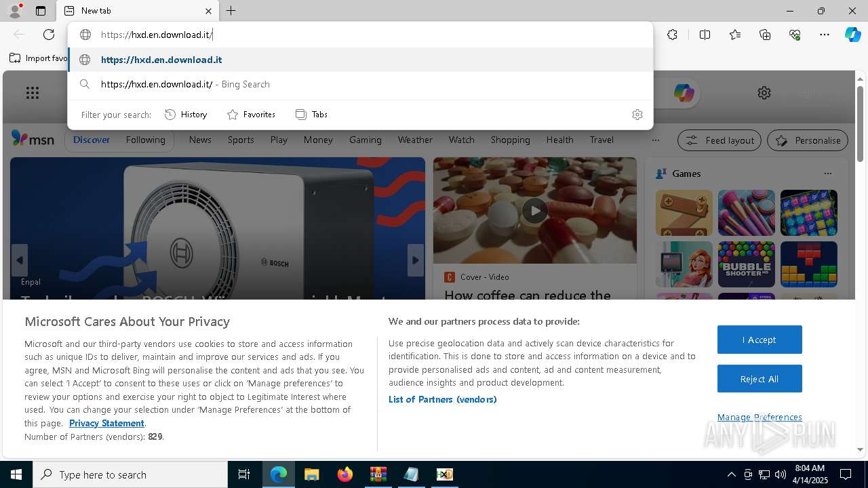The height and width of the screenshot is (488, 868).
Task: Click I Accept for cookies
Action: (759, 340)
